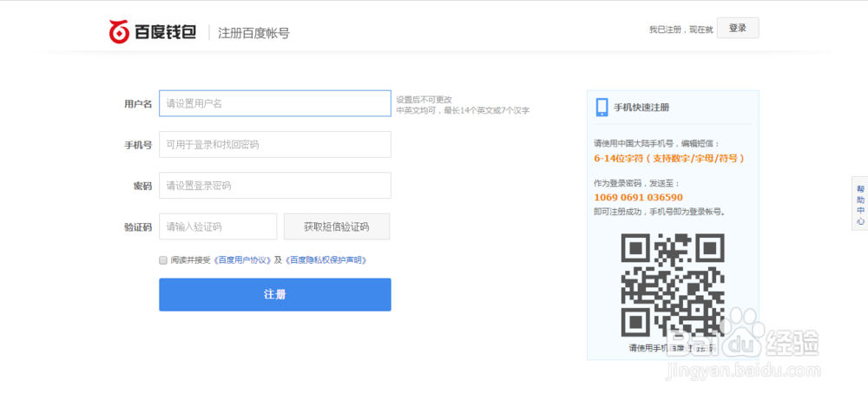This screenshot has height=400, width=868.
Task: Focus the 密码 input field
Action: tap(274, 186)
